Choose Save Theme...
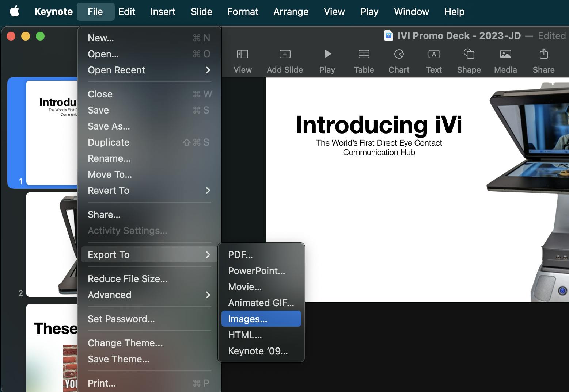Viewport: 569px width, 392px height. 149,359
